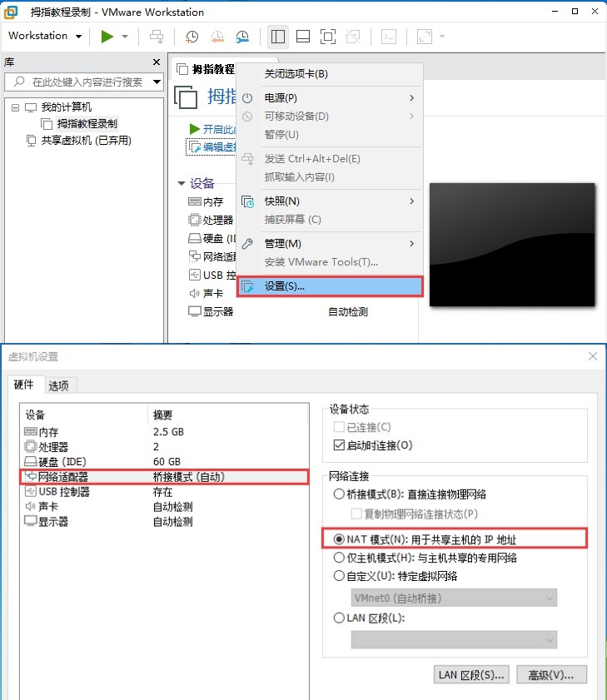The image size is (607, 700).
Task: Enter full screen mode toolbar icon
Action: click(328, 37)
